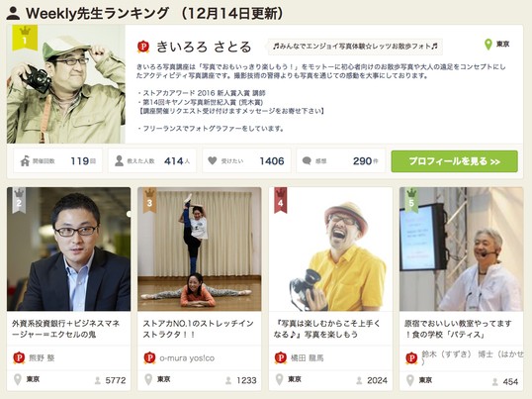
Task: Click the red rank 4 ribbon badge
Action: coord(281,200)
